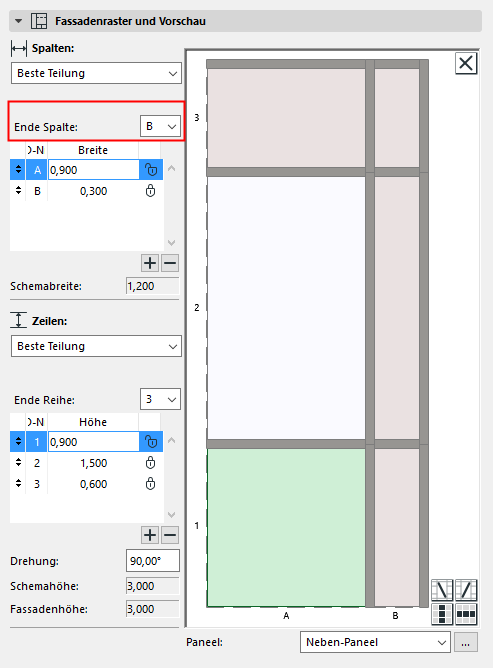Open the Ende Spalte dropdown
This screenshot has width=493, height=668.
click(x=160, y=126)
